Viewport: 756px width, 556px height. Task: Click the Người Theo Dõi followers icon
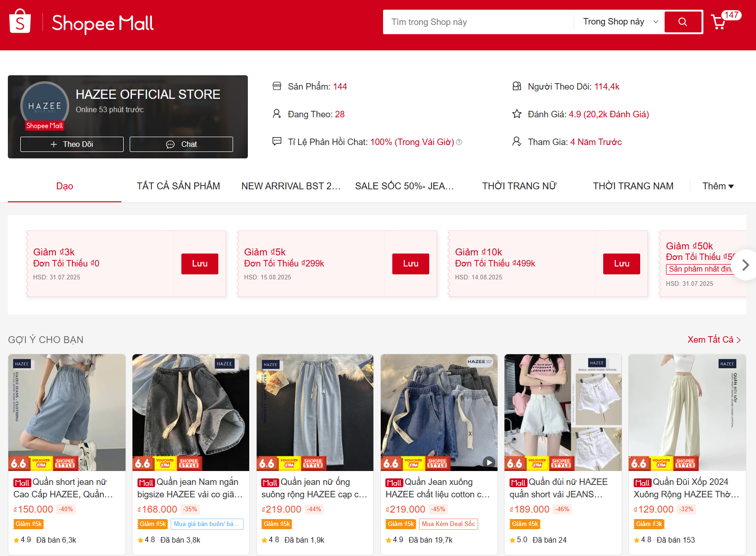pos(517,86)
